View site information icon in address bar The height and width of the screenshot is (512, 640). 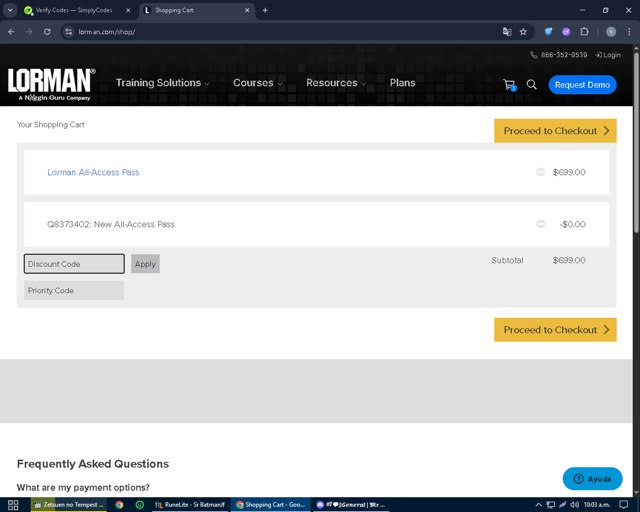(x=69, y=32)
